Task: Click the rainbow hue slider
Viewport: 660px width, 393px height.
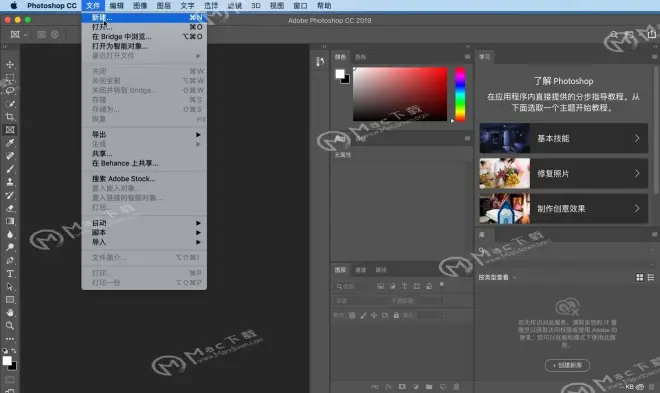Action: click(460, 94)
